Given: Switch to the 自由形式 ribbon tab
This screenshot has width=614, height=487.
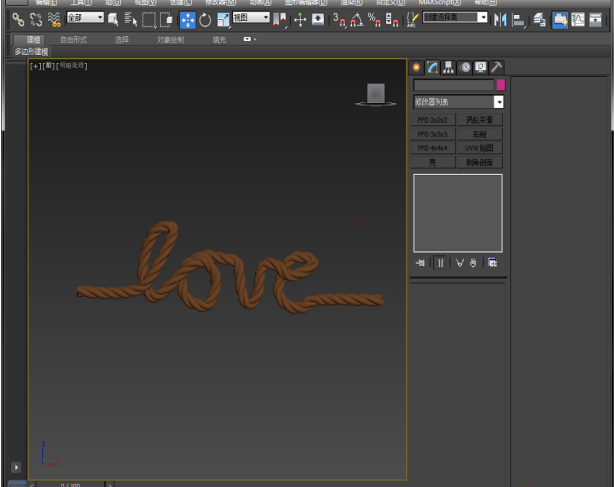Looking at the screenshot, I should click(x=73, y=40).
